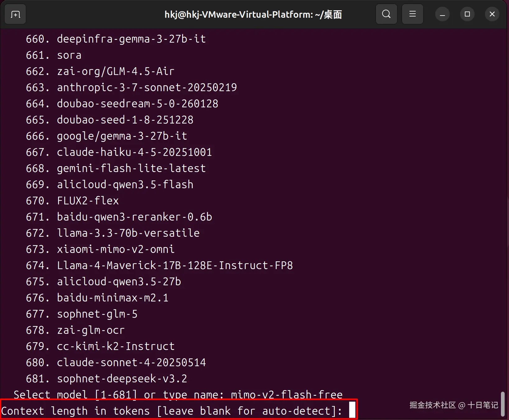Select anthropic-3-7-sonnet-20250219 line
509x420 pixels.
pos(131,87)
